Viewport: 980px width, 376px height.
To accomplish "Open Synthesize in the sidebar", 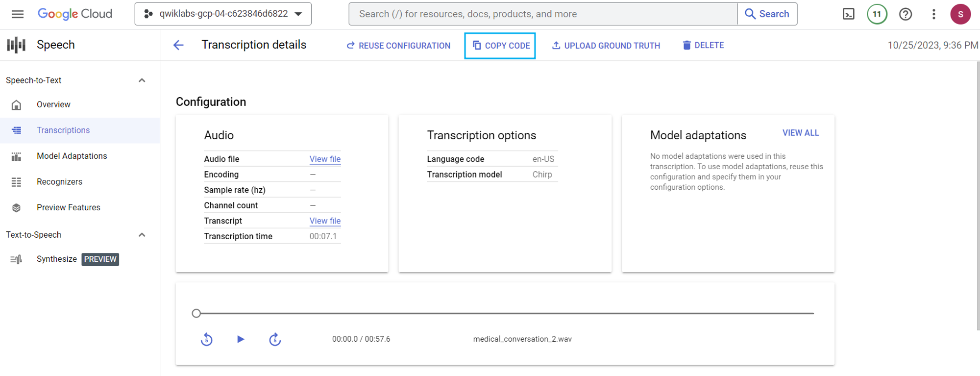I will coord(56,259).
